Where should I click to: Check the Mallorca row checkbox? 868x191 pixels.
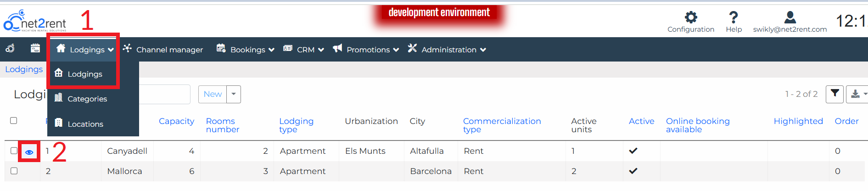[x=14, y=171]
